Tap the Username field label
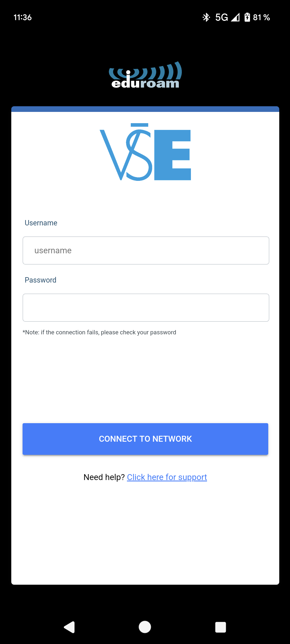This screenshot has width=290, height=644. 41,223
